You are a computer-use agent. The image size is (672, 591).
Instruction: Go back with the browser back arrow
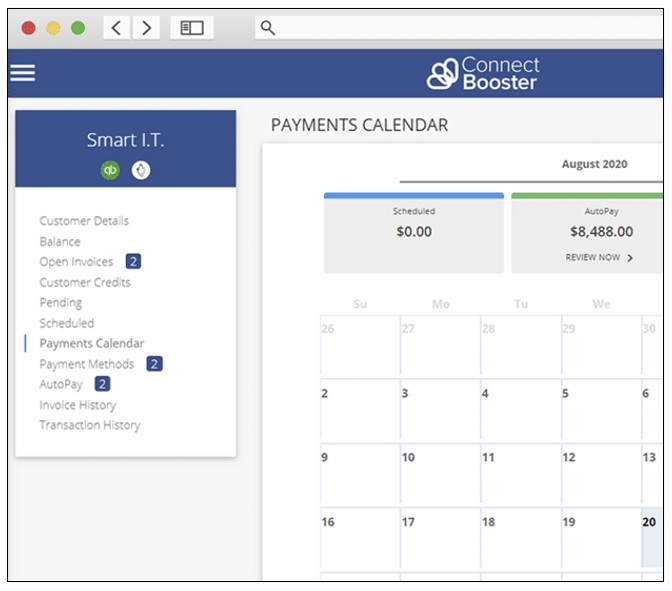pyautogui.click(x=117, y=28)
